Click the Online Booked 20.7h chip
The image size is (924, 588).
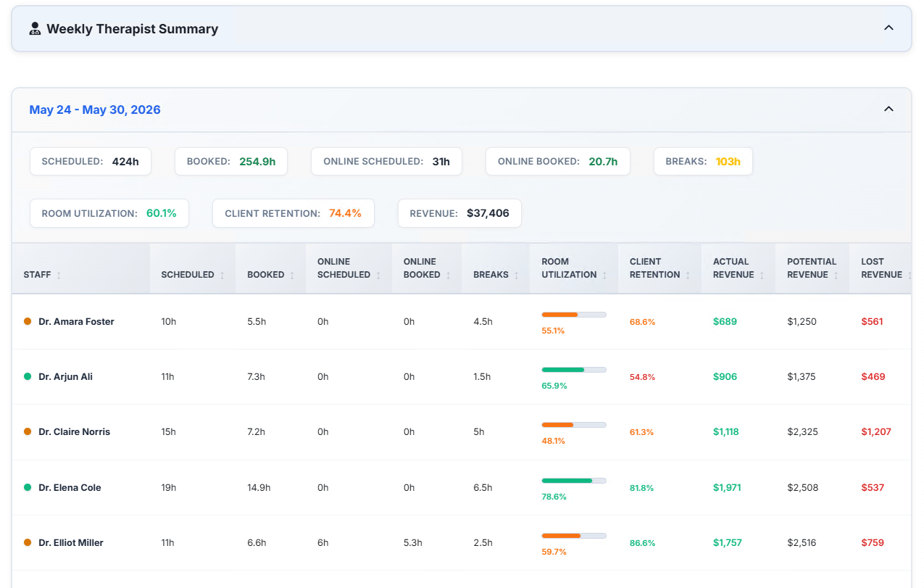tap(558, 162)
